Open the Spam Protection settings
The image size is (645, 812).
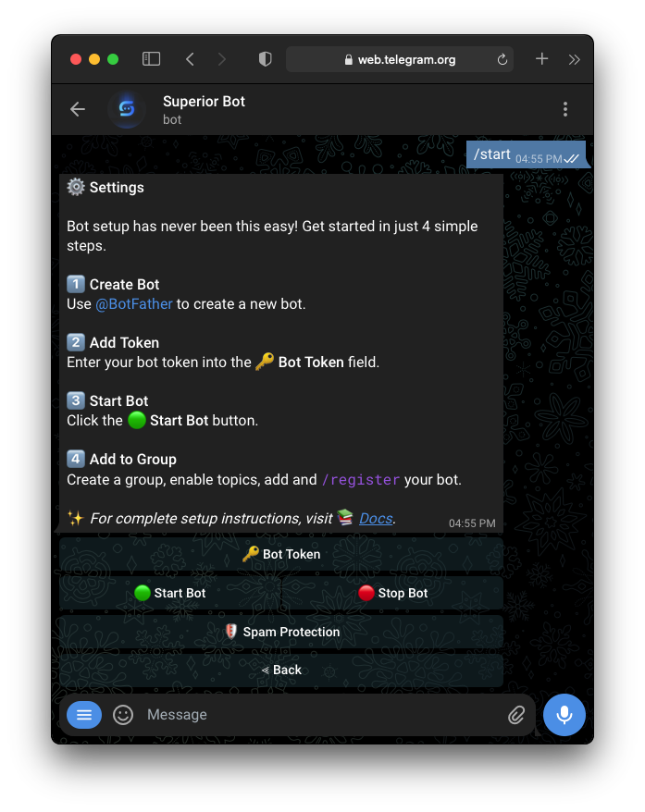(281, 632)
